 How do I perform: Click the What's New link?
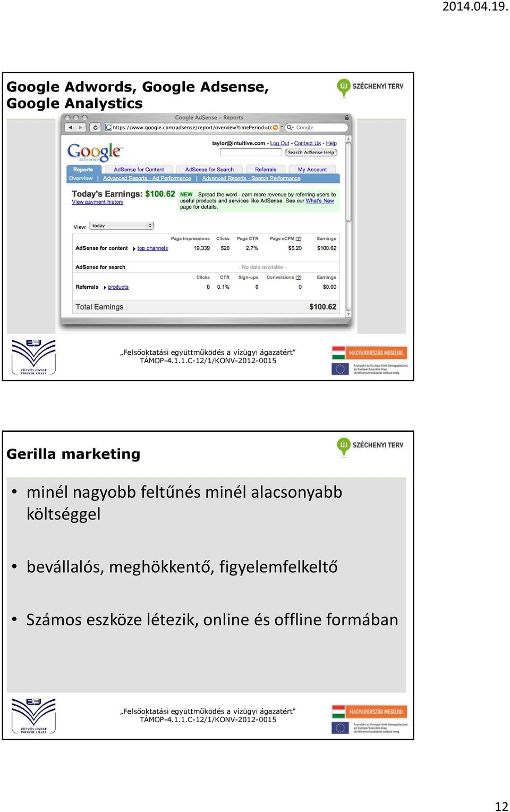(x=320, y=201)
